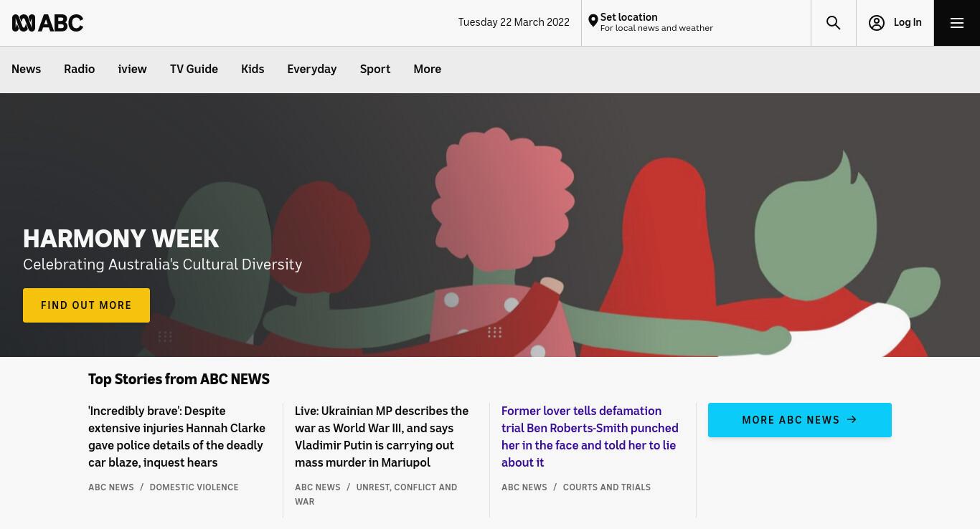Expand the More navigation item
Screen dimensions: 980x529
point(427,70)
